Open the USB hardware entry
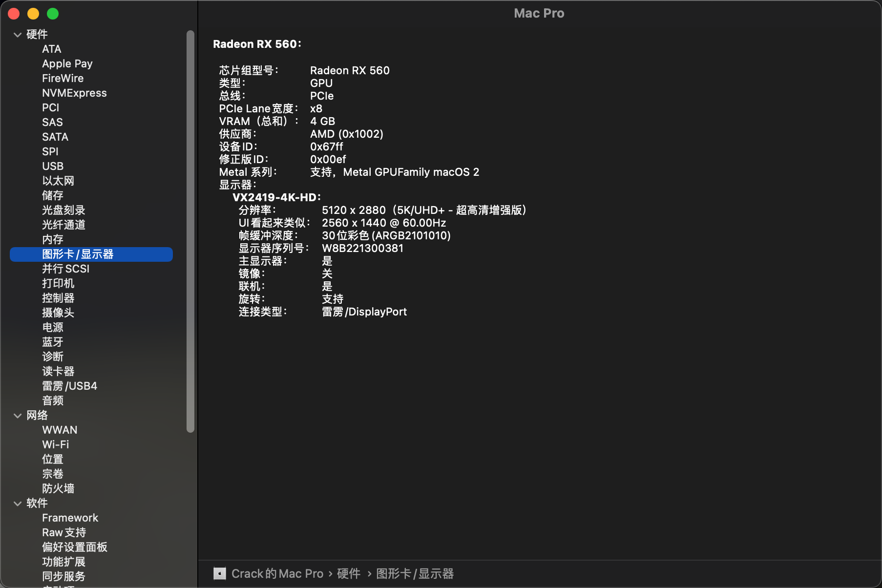The width and height of the screenshot is (882, 588). coord(53,166)
